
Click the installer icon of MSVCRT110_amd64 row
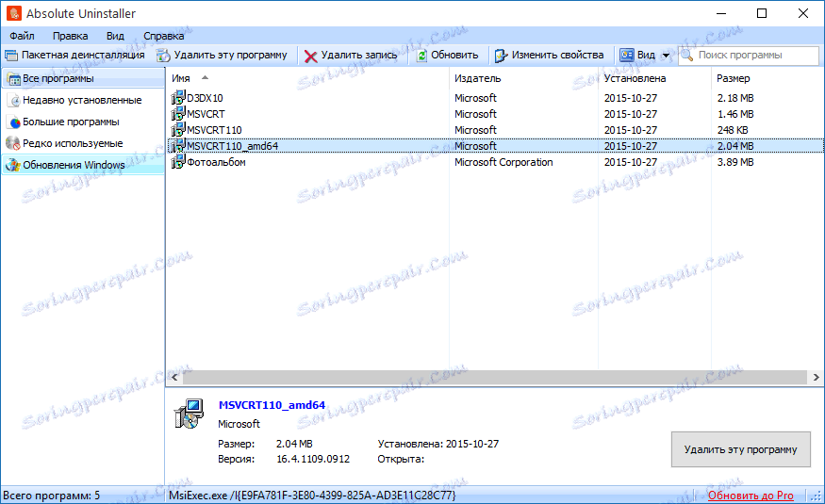coord(178,145)
